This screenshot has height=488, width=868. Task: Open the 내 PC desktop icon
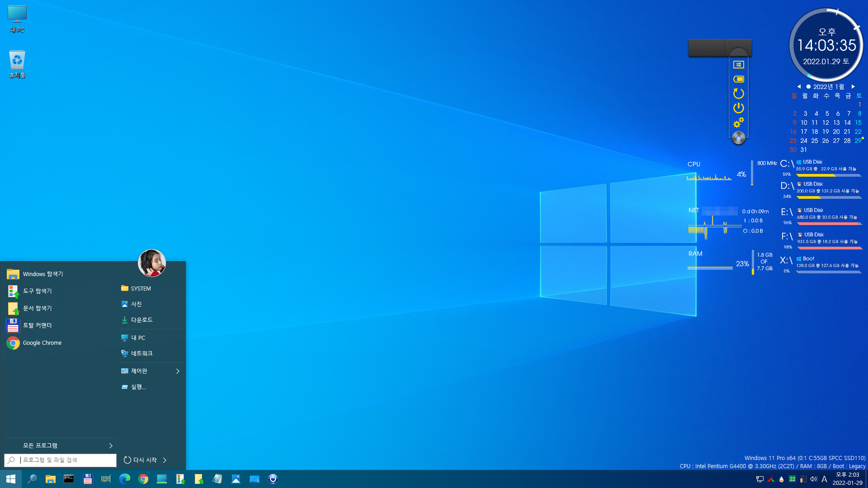point(17,19)
